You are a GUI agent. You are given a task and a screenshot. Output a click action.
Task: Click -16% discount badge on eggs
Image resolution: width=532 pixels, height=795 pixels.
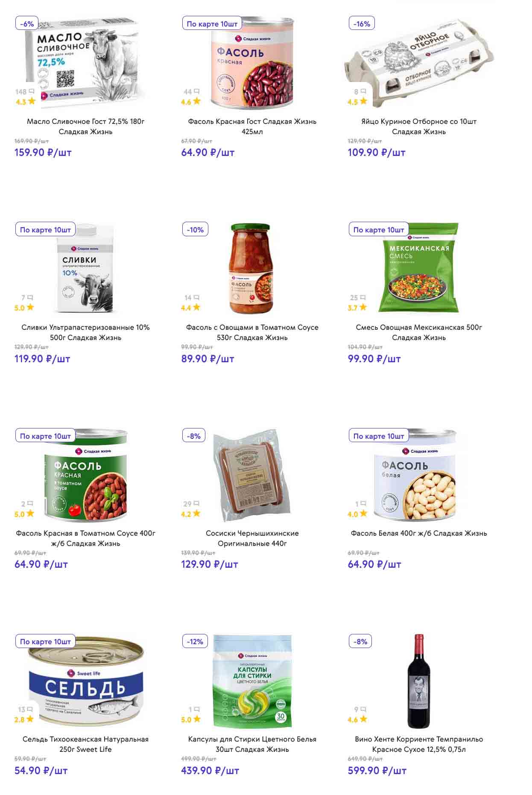(362, 24)
